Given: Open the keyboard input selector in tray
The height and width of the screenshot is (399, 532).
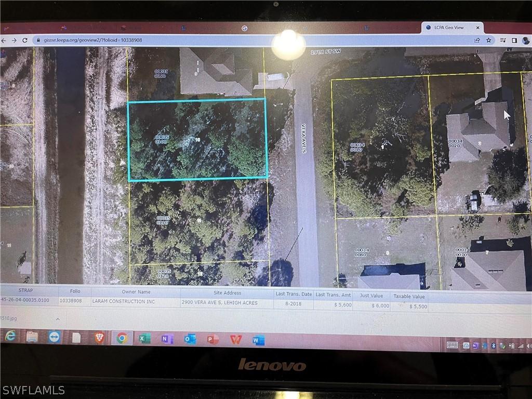Looking at the screenshot, I should 452,345.
